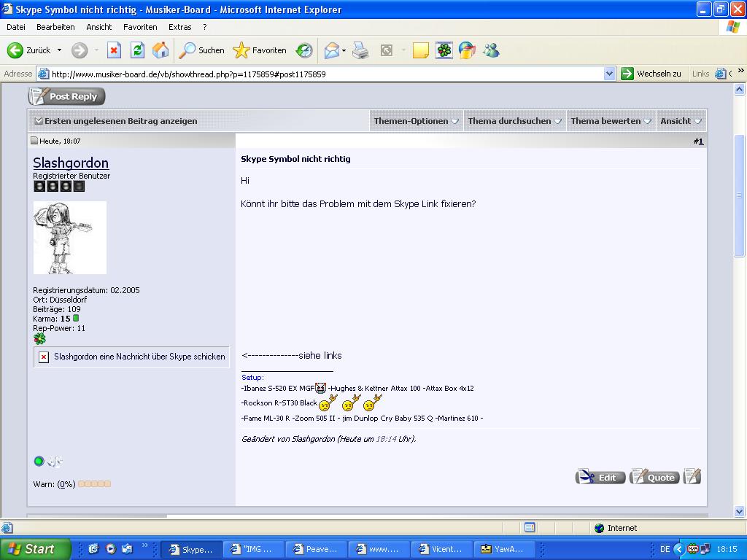This screenshot has width=747, height=560.
Task: Switch to the Peave... taskbar window
Action: (317, 549)
